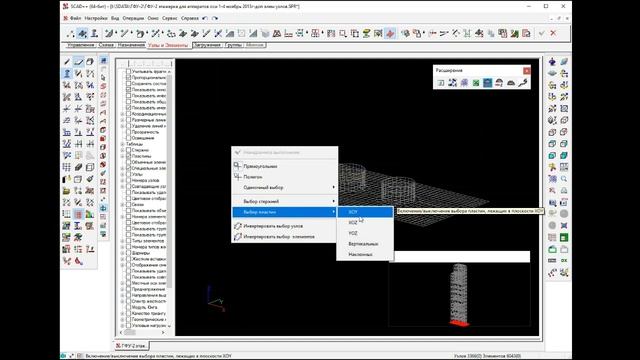Enable the Номера узлов checkbox
640x360 pixels.
tap(129, 180)
